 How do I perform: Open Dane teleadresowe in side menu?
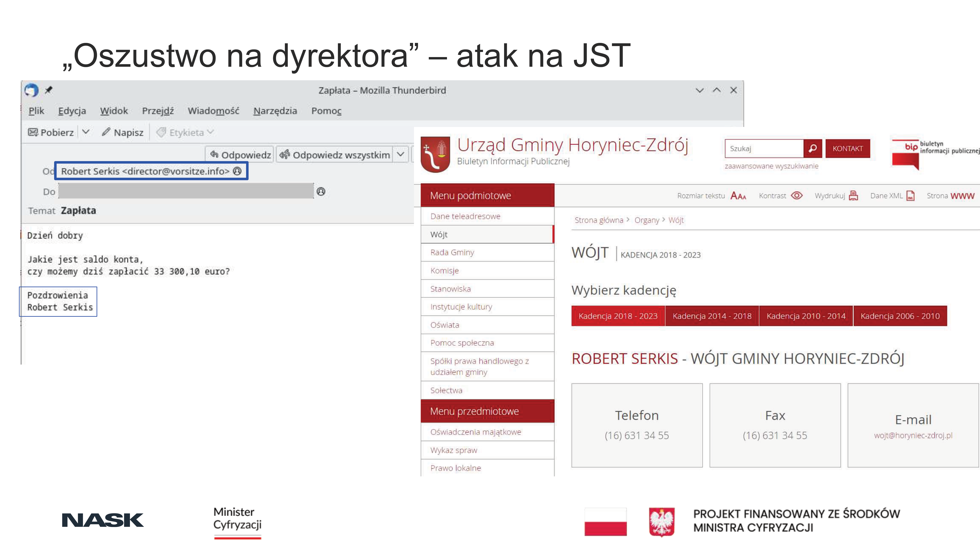tap(487, 216)
